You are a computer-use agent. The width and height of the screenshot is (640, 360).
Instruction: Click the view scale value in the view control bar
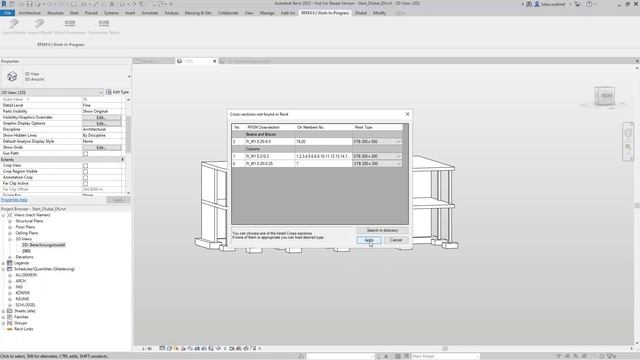click(147, 349)
